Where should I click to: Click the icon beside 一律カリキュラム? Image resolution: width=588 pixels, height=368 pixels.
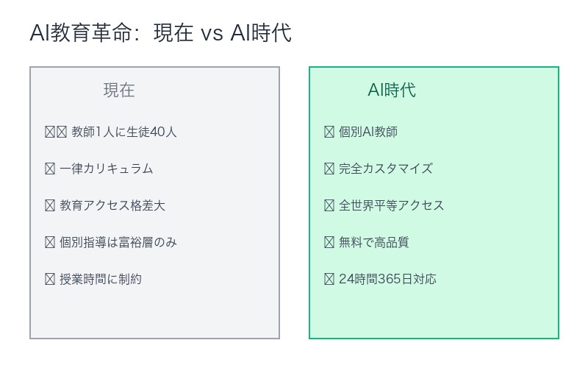coord(50,169)
